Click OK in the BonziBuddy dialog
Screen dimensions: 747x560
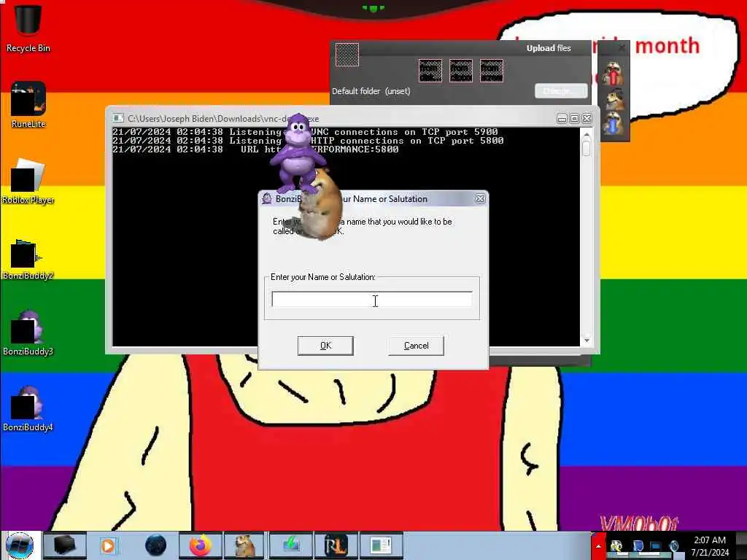325,346
